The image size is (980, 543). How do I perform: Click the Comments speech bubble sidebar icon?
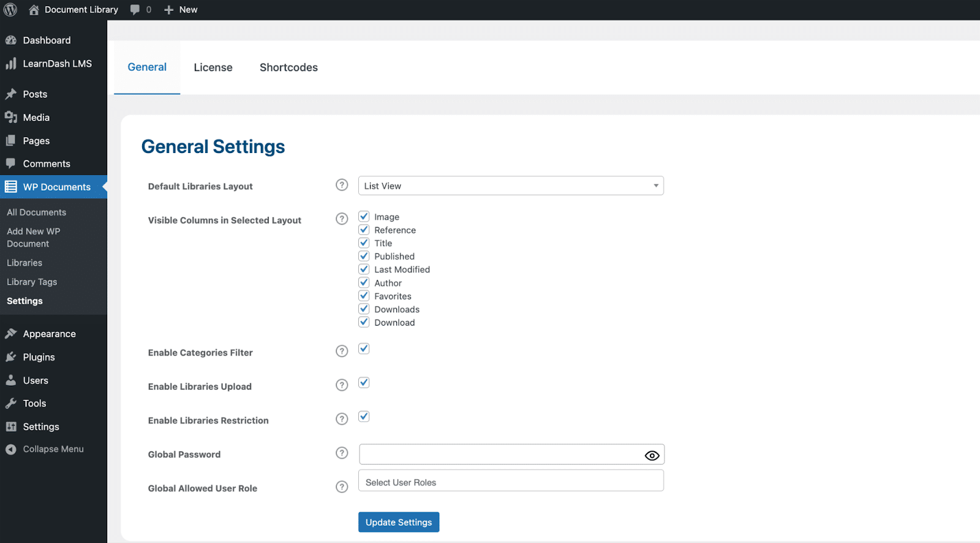[x=10, y=163]
